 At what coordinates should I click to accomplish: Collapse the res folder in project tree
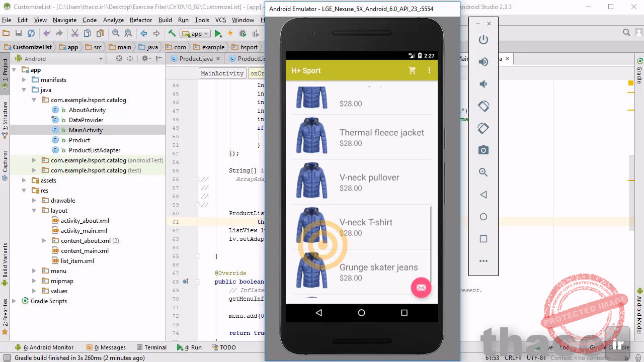tap(24, 191)
